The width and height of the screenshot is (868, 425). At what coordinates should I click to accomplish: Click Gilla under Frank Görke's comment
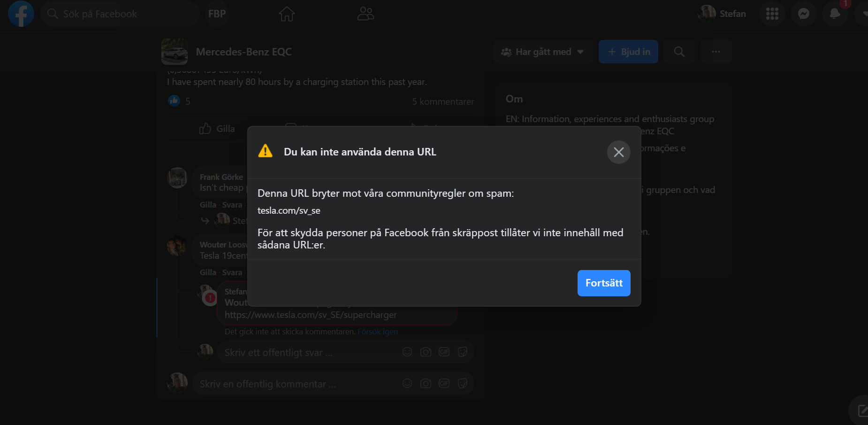(208, 205)
